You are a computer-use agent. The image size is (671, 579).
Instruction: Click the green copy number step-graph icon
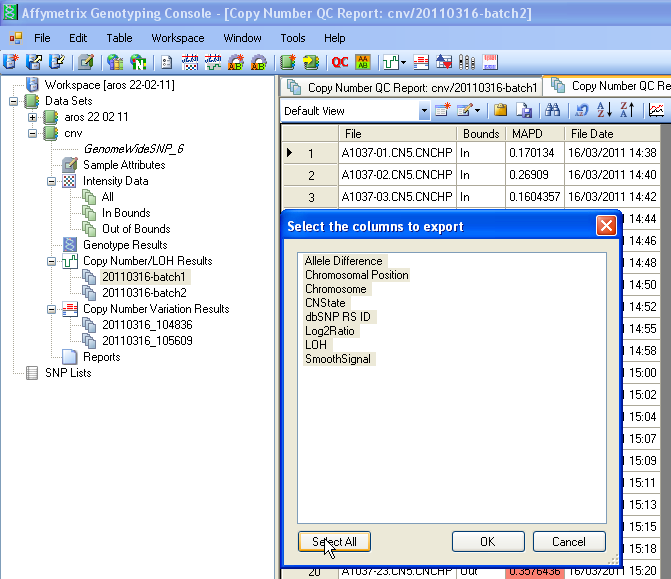pyautogui.click(x=391, y=62)
